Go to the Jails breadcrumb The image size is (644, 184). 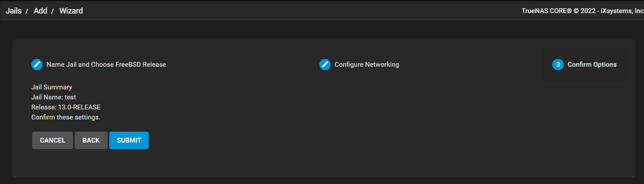[x=13, y=11]
